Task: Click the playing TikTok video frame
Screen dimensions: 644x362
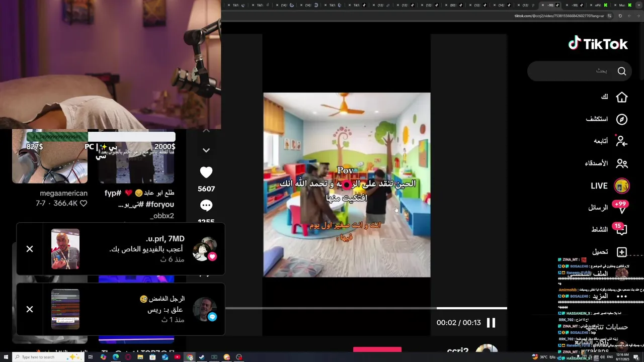Action: (347, 185)
